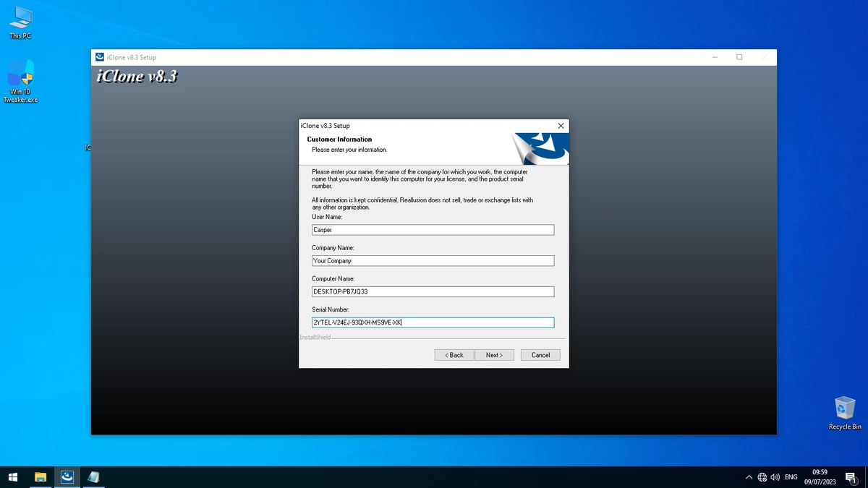
Task: Maximize the outer iClone v8.3 Setup window
Action: coord(739,57)
